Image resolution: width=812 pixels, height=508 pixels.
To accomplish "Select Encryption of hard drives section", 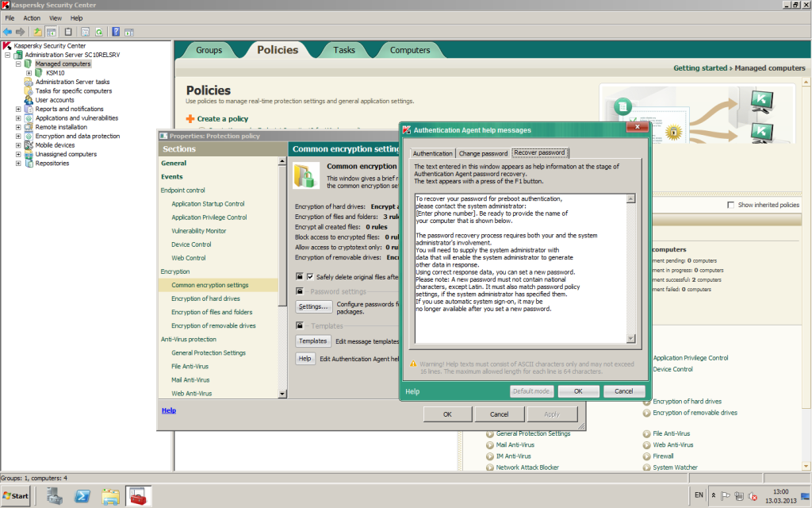I will tap(205, 298).
